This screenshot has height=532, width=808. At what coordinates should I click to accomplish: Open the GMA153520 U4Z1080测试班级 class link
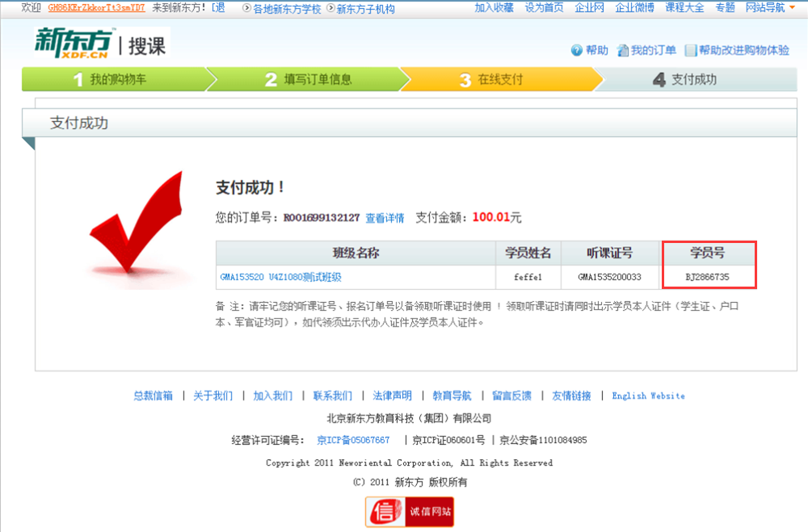[x=281, y=277]
